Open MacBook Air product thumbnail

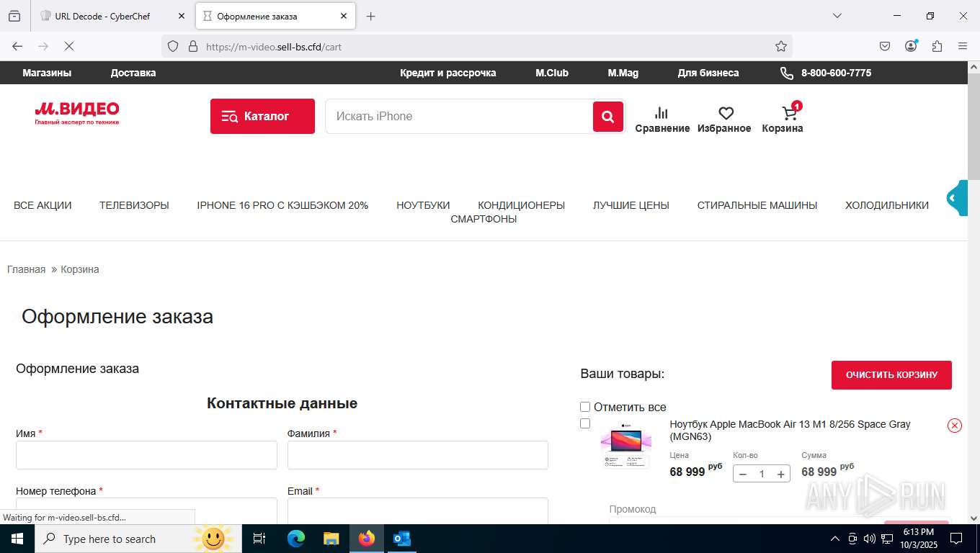[x=625, y=446]
